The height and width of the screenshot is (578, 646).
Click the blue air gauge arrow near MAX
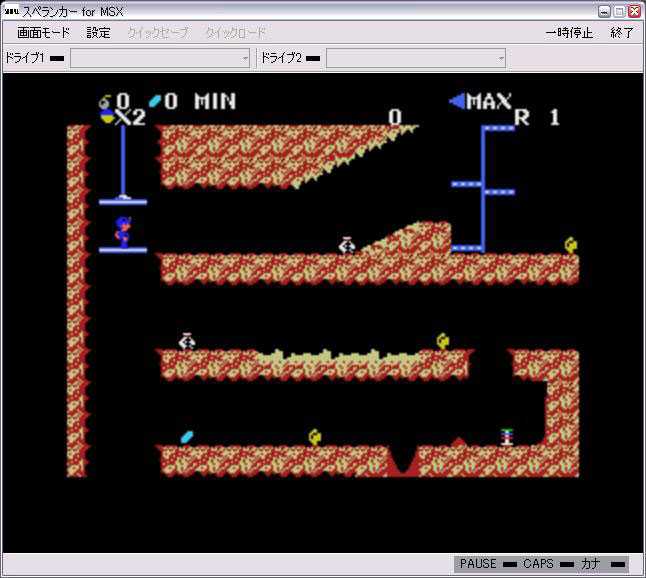tap(457, 101)
